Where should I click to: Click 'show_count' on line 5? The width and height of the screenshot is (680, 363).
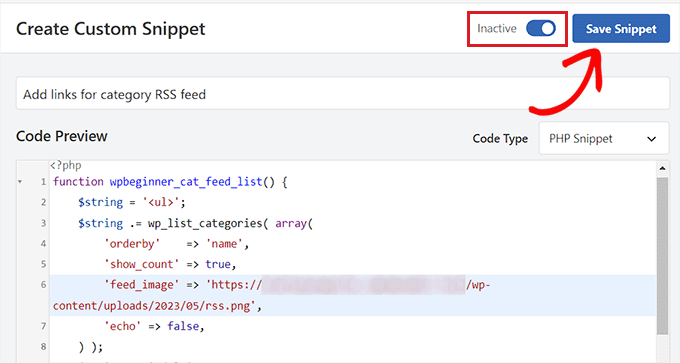pyautogui.click(x=141, y=264)
